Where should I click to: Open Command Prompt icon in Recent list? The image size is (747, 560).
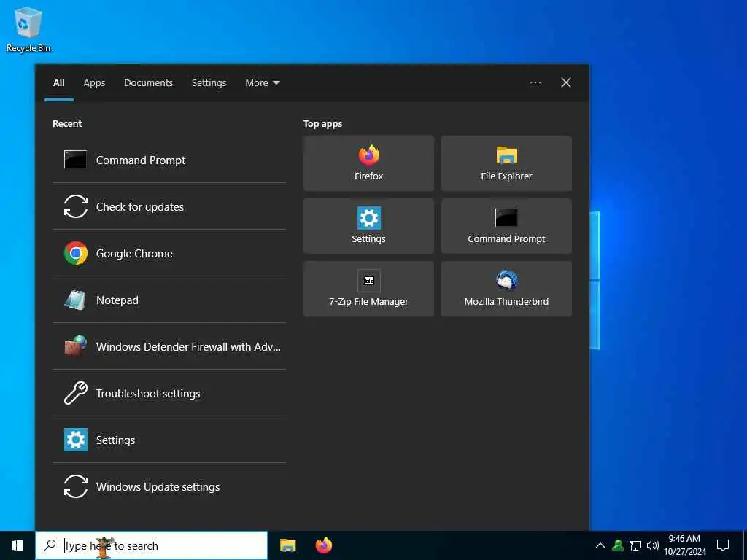pos(75,160)
